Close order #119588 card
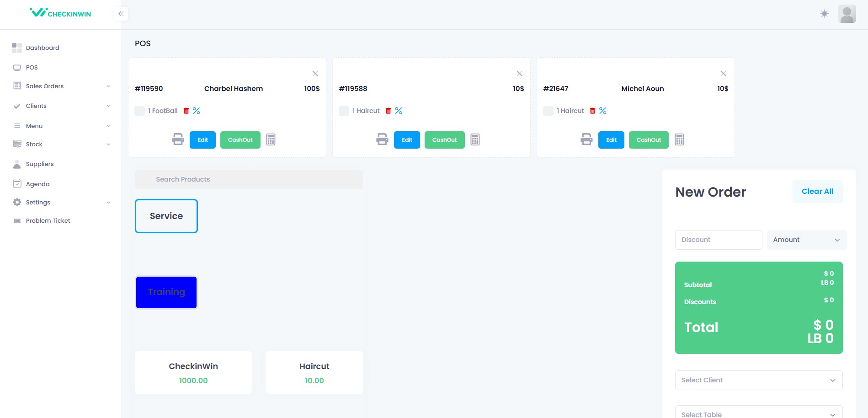The width and height of the screenshot is (868, 418). (x=519, y=73)
